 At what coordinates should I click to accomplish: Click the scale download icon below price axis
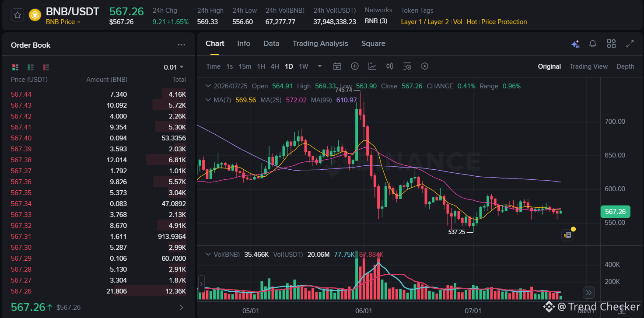coord(621,310)
